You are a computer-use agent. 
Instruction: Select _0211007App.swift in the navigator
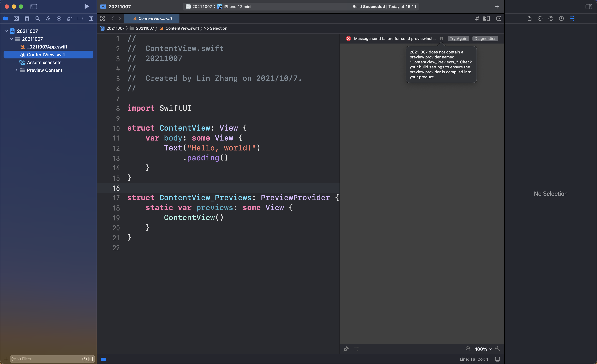(47, 47)
